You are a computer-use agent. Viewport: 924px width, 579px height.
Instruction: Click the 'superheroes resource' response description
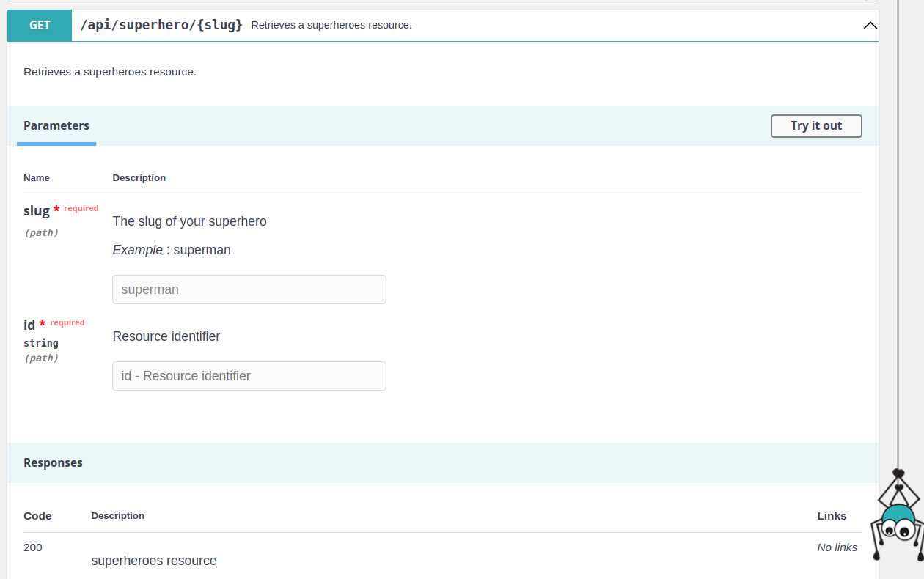154,561
